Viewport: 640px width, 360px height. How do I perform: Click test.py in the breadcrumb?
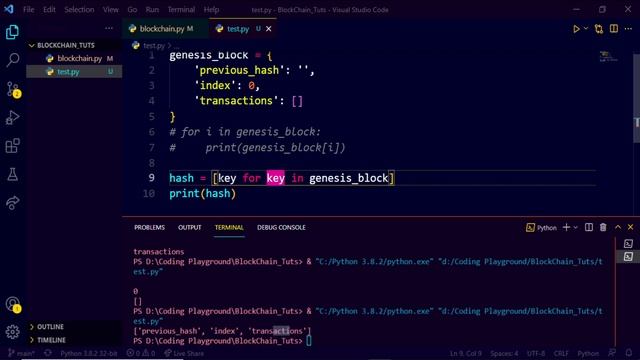[x=154, y=46]
